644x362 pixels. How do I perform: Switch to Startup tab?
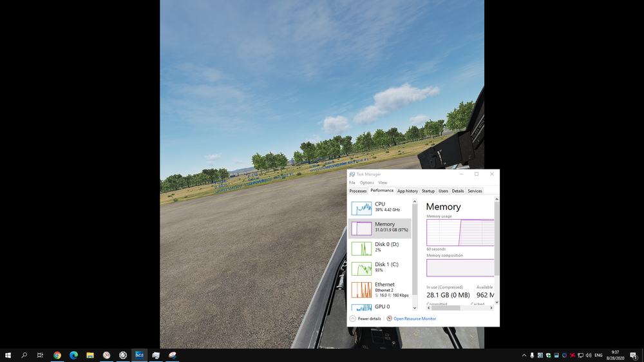428,191
